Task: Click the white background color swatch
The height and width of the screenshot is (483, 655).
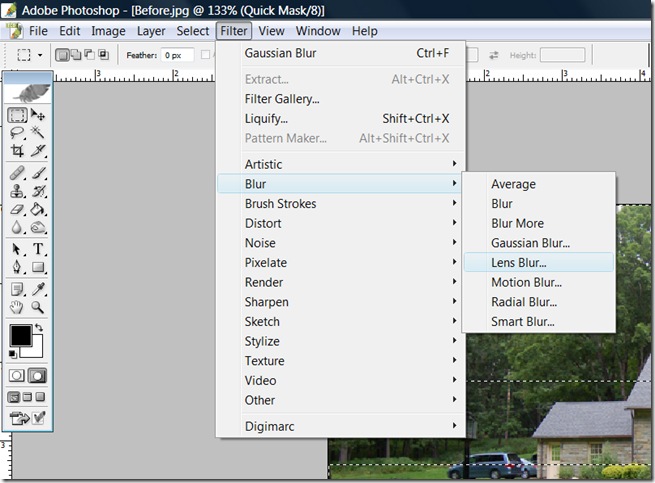Action: (x=37, y=351)
